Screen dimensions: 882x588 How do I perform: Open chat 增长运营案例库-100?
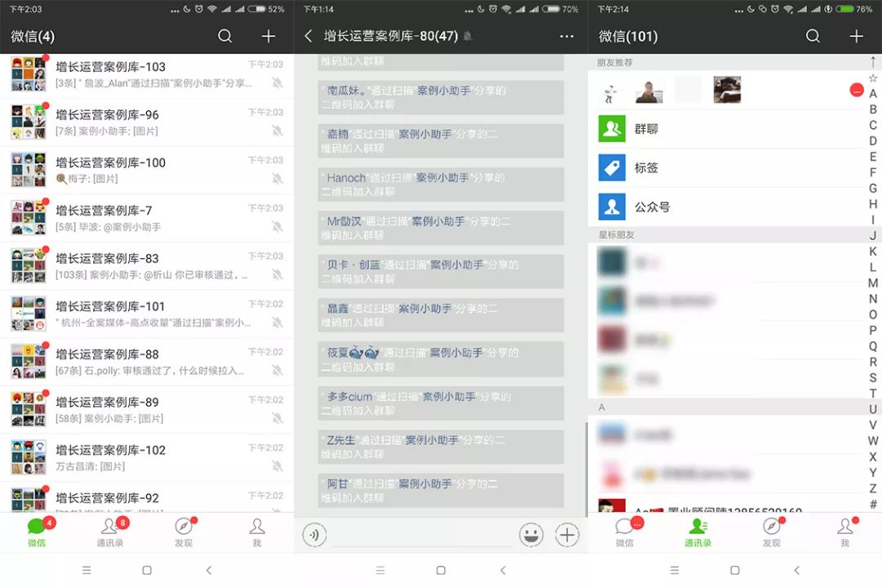147,170
